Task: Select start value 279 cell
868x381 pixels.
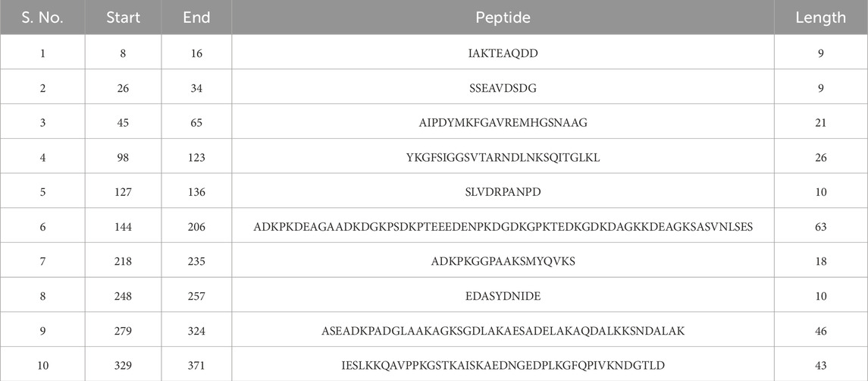Action: (x=123, y=331)
